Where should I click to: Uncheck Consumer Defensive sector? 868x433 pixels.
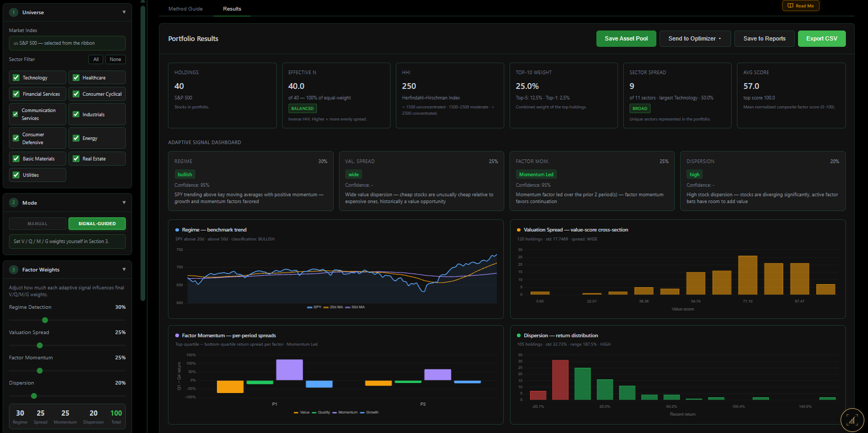16,138
